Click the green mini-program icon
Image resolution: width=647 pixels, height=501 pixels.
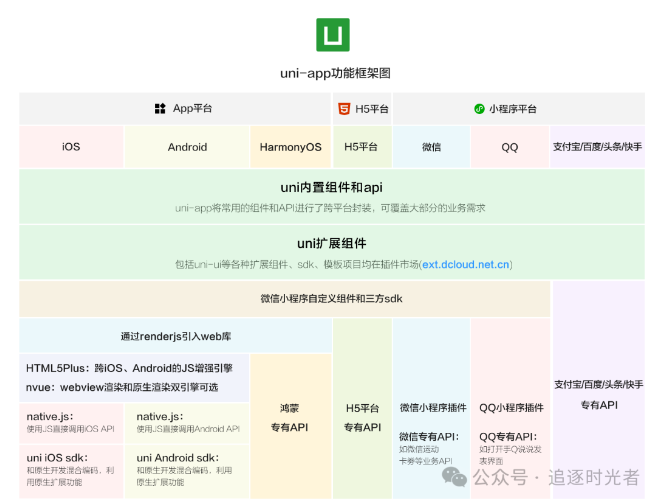[479, 109]
